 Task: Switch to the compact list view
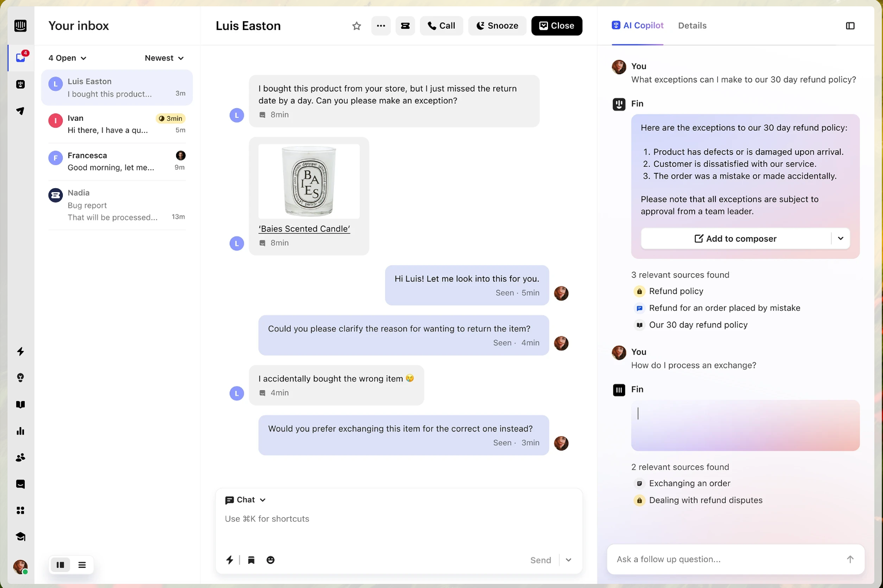(82, 565)
